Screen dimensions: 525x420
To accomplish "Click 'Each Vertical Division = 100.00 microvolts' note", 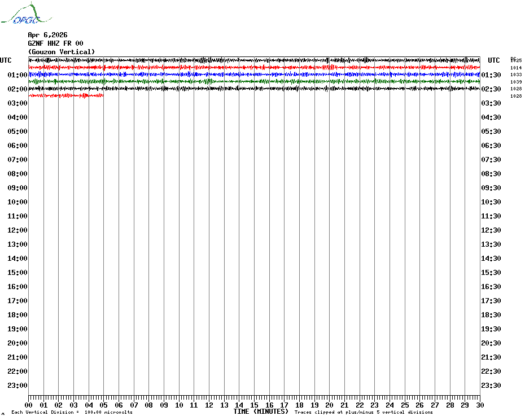I will tap(72, 412).
